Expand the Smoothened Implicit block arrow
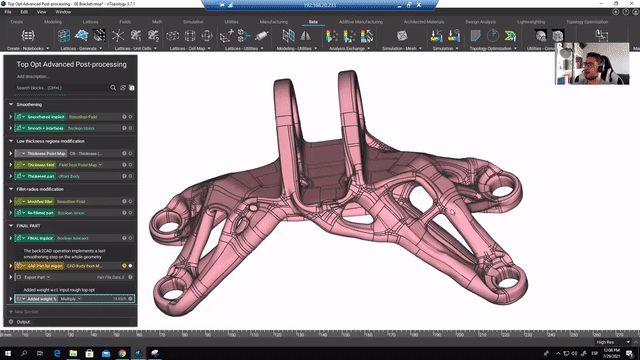640x360 pixels. click(11, 117)
